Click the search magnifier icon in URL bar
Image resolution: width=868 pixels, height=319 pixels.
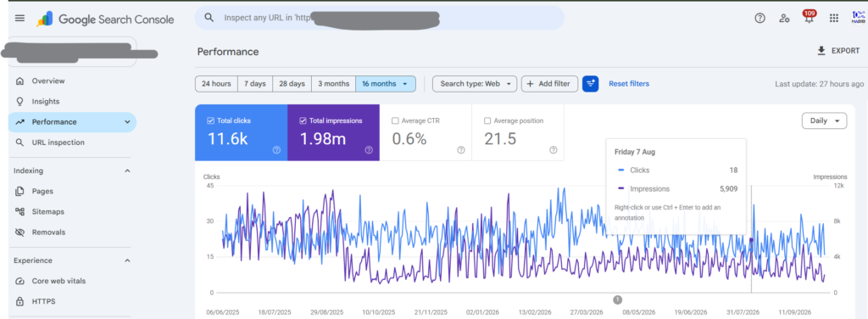[x=209, y=18]
